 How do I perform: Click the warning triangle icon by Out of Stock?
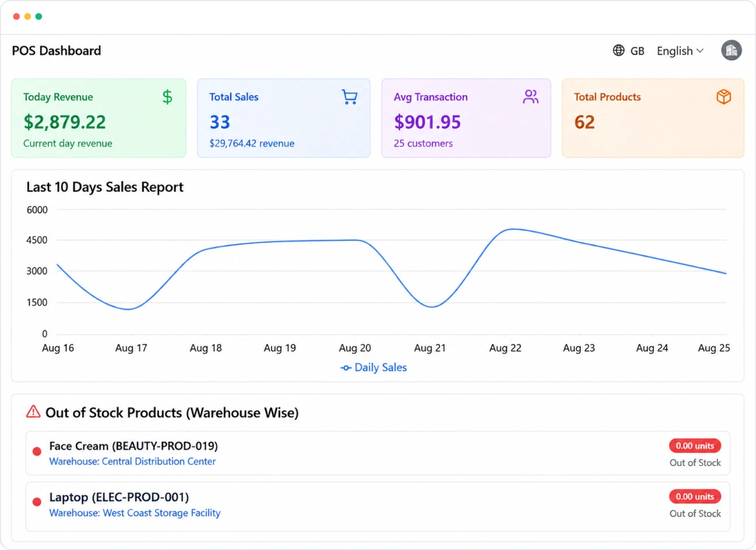coord(33,412)
